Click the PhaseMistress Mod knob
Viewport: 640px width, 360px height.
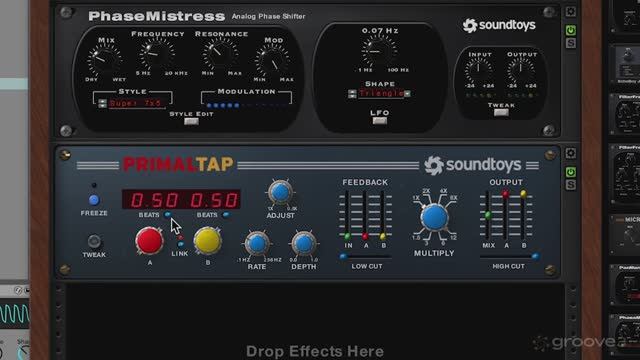(273, 61)
